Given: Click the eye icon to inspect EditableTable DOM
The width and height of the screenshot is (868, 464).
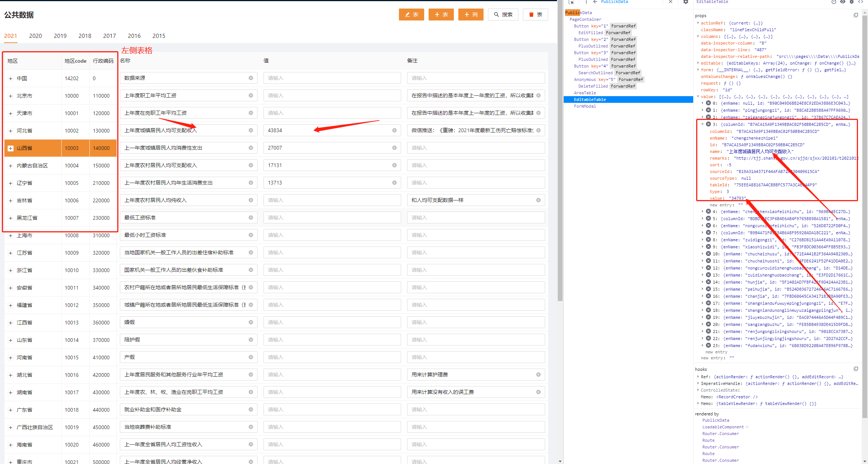Looking at the screenshot, I should 842,3.
